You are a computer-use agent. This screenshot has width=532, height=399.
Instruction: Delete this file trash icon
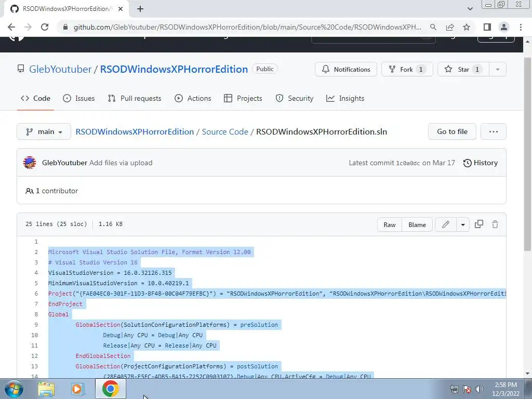(495, 224)
